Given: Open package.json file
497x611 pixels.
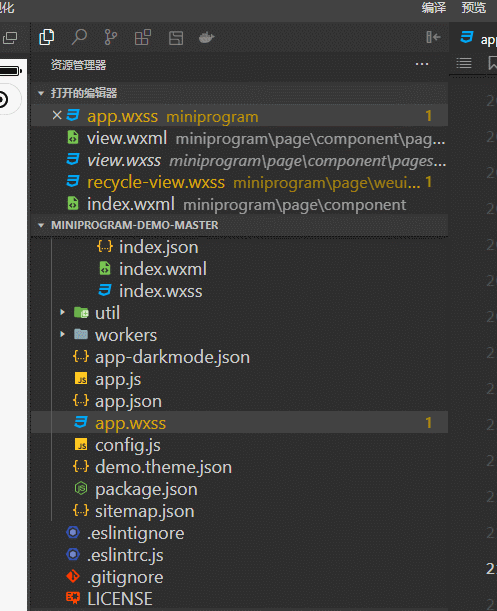Looking at the screenshot, I should [239, 489].
